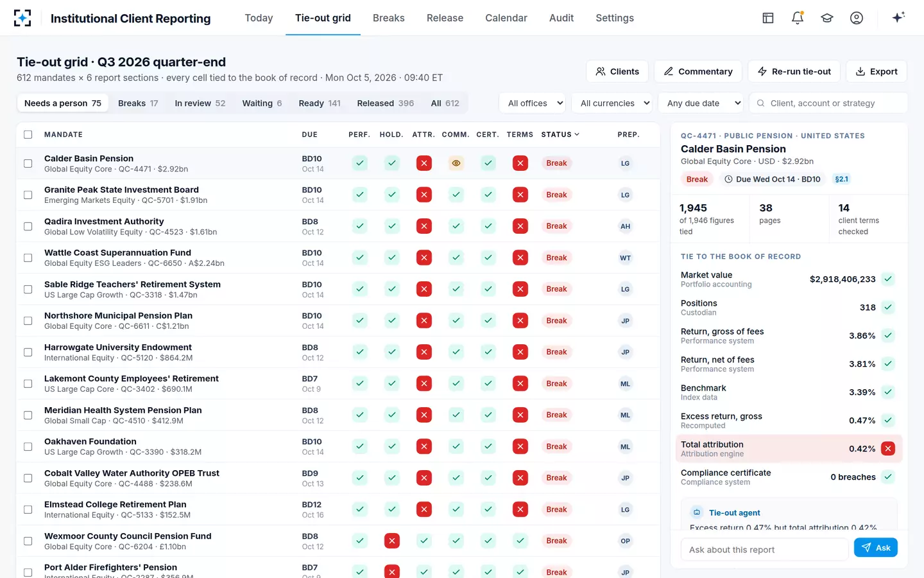Image resolution: width=924 pixels, height=578 pixels.
Task: Open the user profile icon
Action: [x=857, y=18]
